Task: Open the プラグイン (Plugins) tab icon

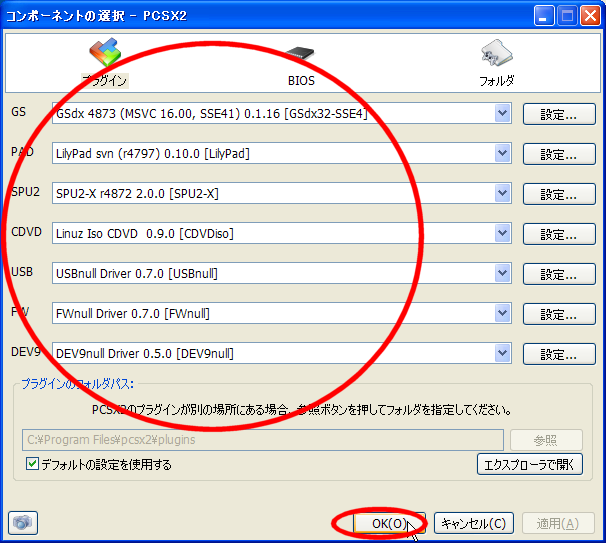Action: coord(105,63)
